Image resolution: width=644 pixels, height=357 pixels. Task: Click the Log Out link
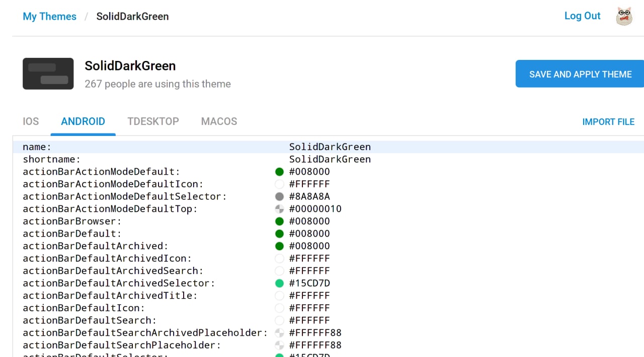coord(582,16)
